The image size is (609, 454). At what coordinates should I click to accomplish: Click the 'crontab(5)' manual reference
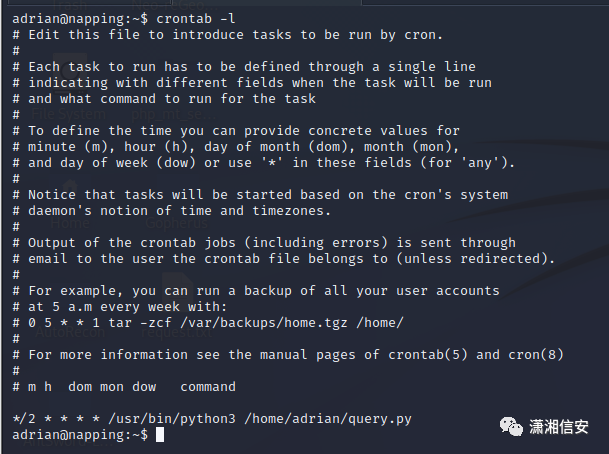point(428,355)
